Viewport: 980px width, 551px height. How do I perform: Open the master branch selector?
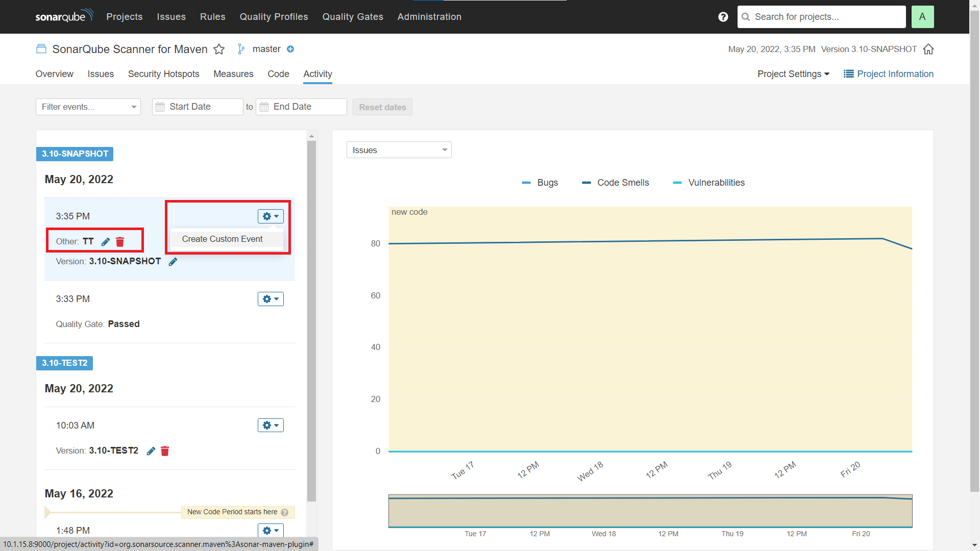266,49
